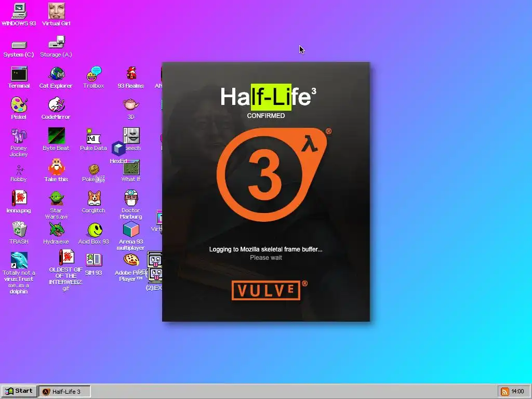The height and width of the screenshot is (399, 532).
Task: Click the VULVE logo in splash window
Action: (x=266, y=290)
